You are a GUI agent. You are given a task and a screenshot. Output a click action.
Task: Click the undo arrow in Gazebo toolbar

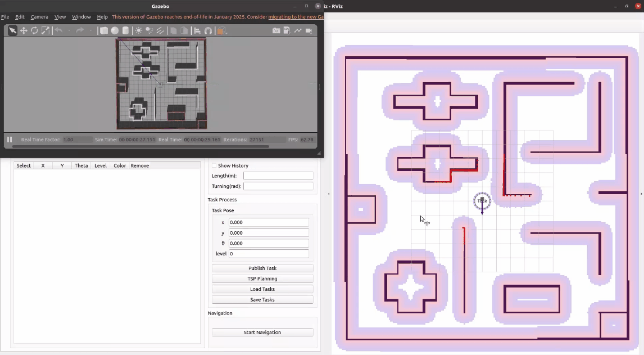click(x=59, y=30)
